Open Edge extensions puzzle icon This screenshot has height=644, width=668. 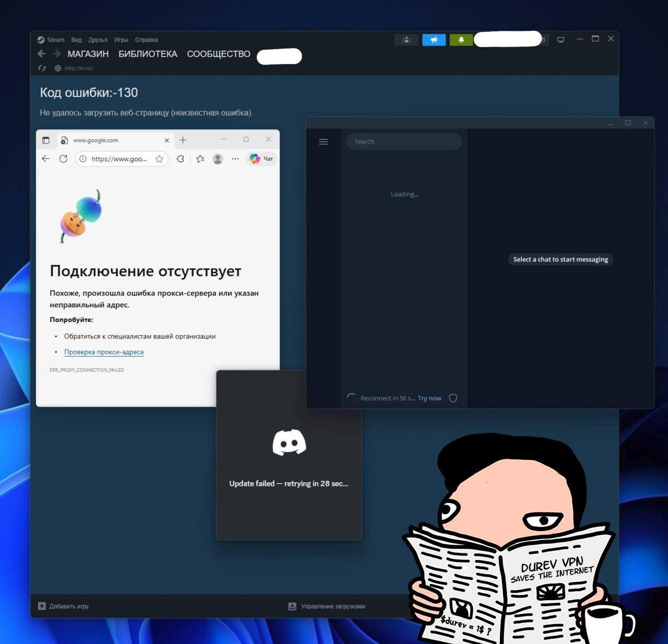[181, 159]
